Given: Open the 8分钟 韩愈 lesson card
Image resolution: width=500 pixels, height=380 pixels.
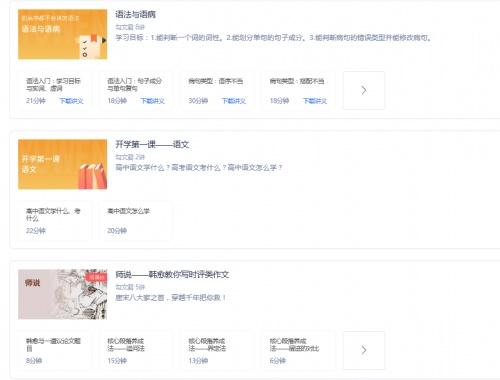Looking at the screenshot, I should (x=54, y=350).
